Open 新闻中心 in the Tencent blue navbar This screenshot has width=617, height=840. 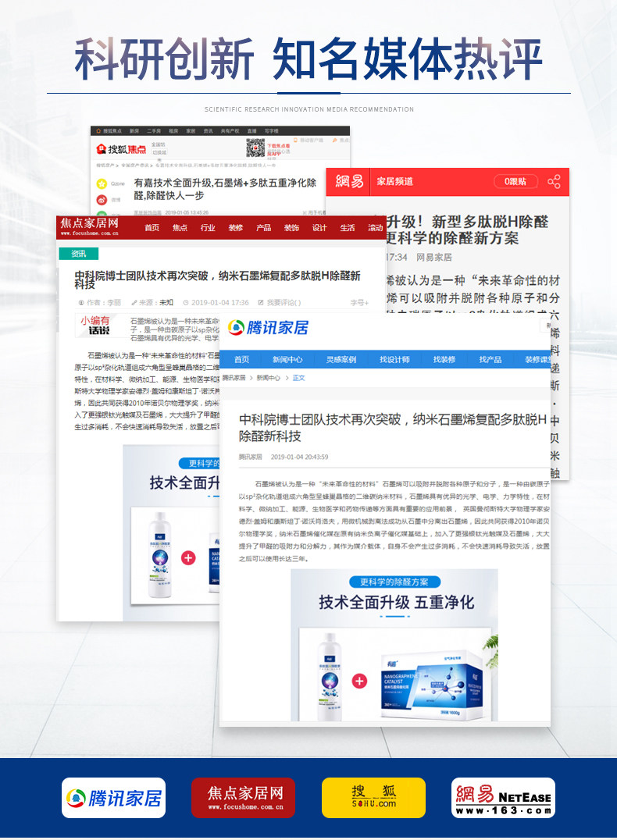[287, 359]
